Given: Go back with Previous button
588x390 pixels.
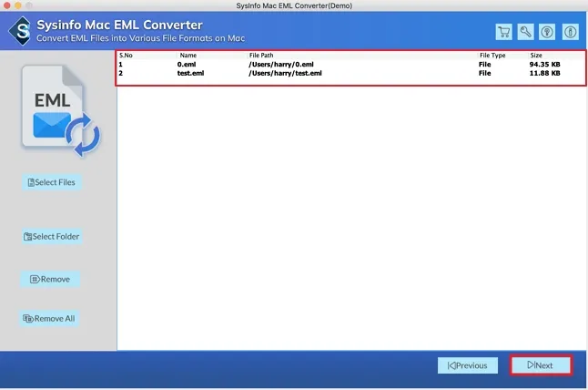Looking at the screenshot, I should pyautogui.click(x=468, y=365).
